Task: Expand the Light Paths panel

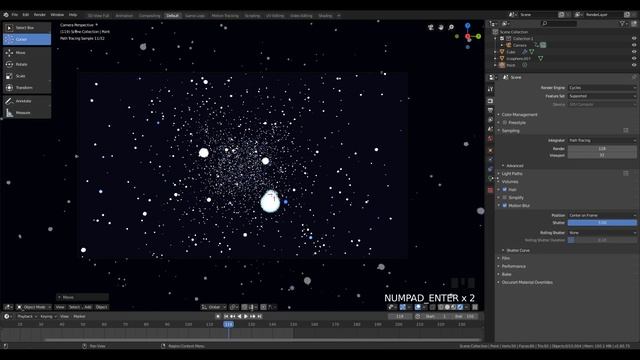Action: click(x=512, y=173)
